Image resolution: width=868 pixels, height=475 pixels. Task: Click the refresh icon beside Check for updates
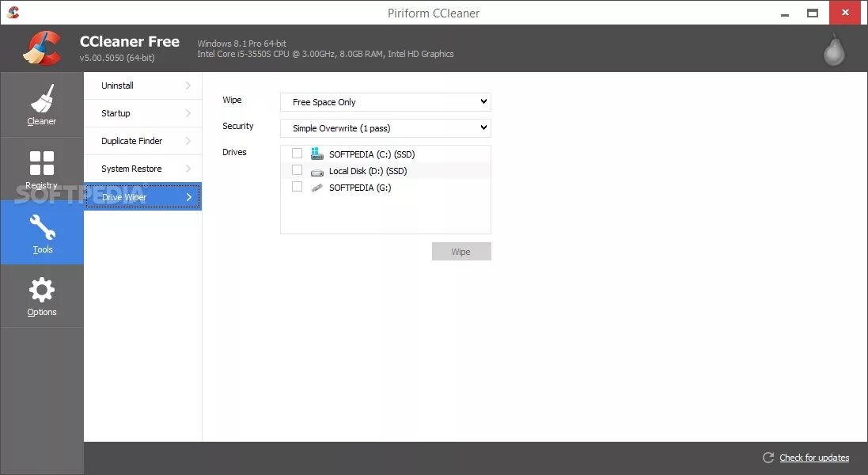[x=768, y=458]
